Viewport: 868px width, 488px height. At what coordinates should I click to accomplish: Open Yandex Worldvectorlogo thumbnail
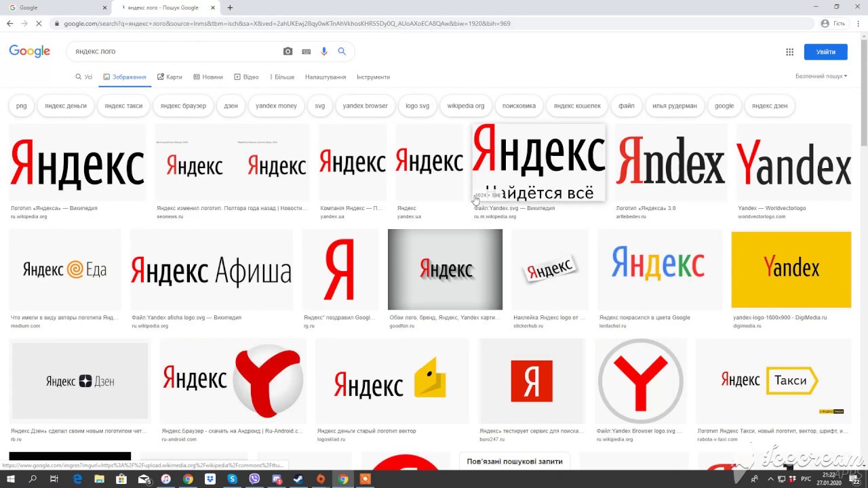(x=793, y=163)
